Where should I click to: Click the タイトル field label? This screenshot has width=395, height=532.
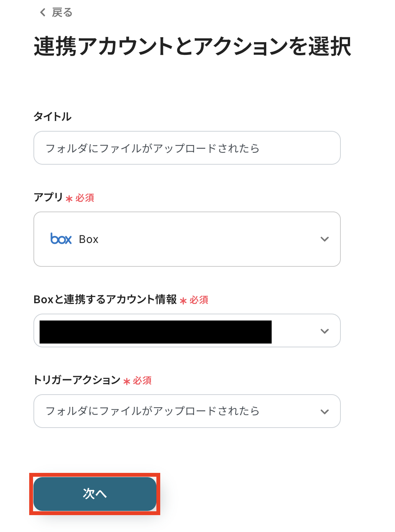(x=53, y=116)
